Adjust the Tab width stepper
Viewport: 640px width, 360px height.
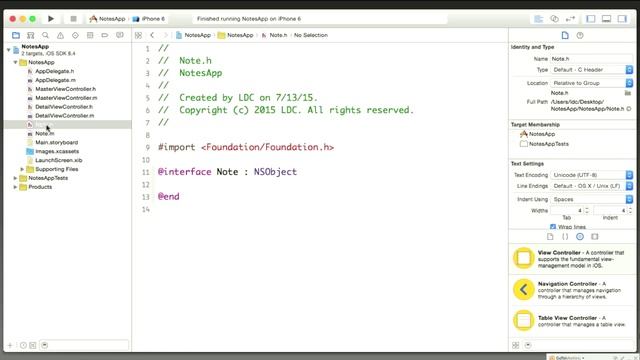pyautogui.click(x=587, y=211)
